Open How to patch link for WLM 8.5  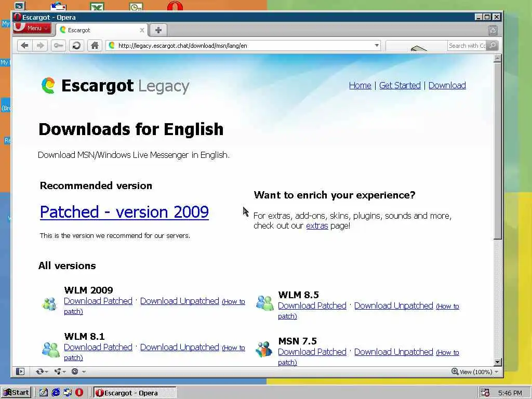tap(447, 307)
